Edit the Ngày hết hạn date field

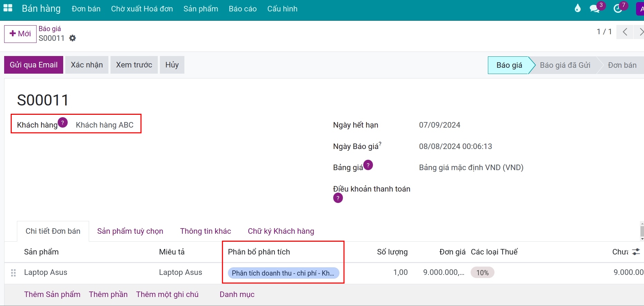pos(440,125)
